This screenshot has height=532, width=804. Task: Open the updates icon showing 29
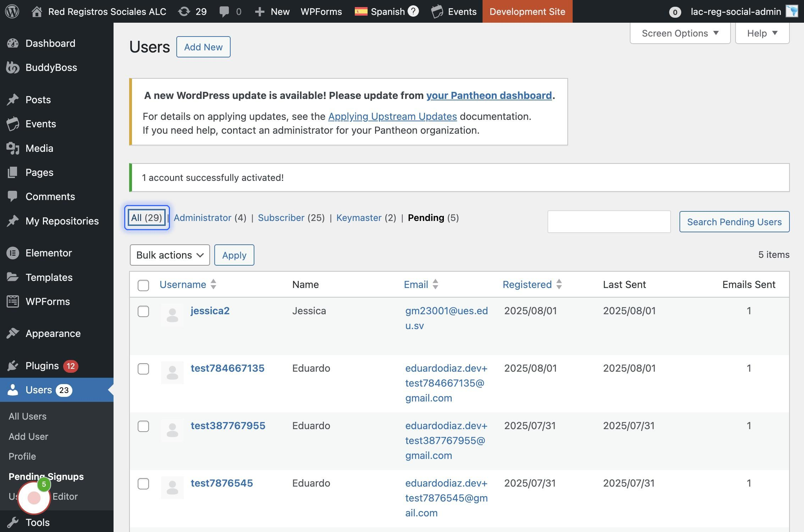(x=184, y=11)
